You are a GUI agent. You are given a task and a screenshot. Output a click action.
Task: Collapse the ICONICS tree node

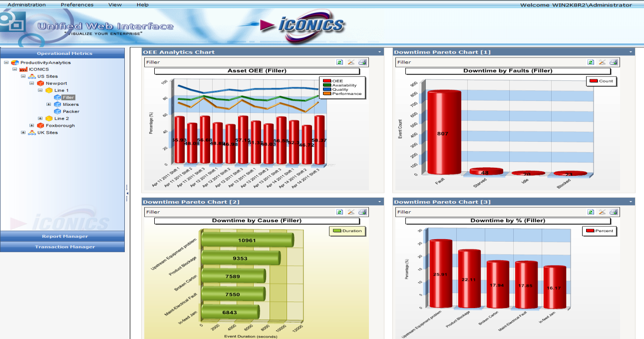(14, 69)
